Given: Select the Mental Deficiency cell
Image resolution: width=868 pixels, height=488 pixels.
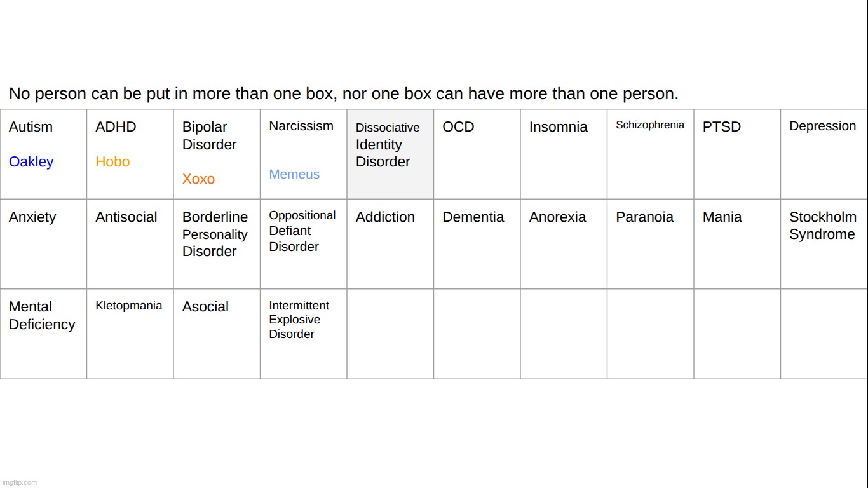Looking at the screenshot, I should click(43, 334).
